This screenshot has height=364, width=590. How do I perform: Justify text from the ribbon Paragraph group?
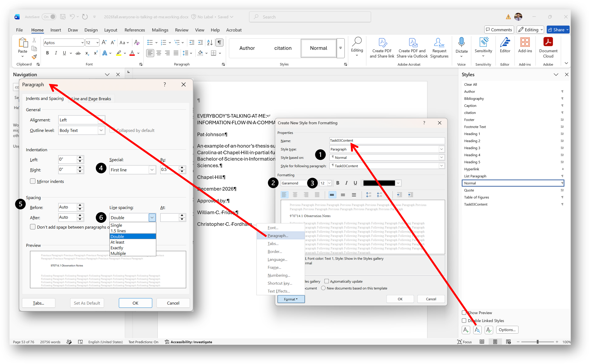pos(176,53)
